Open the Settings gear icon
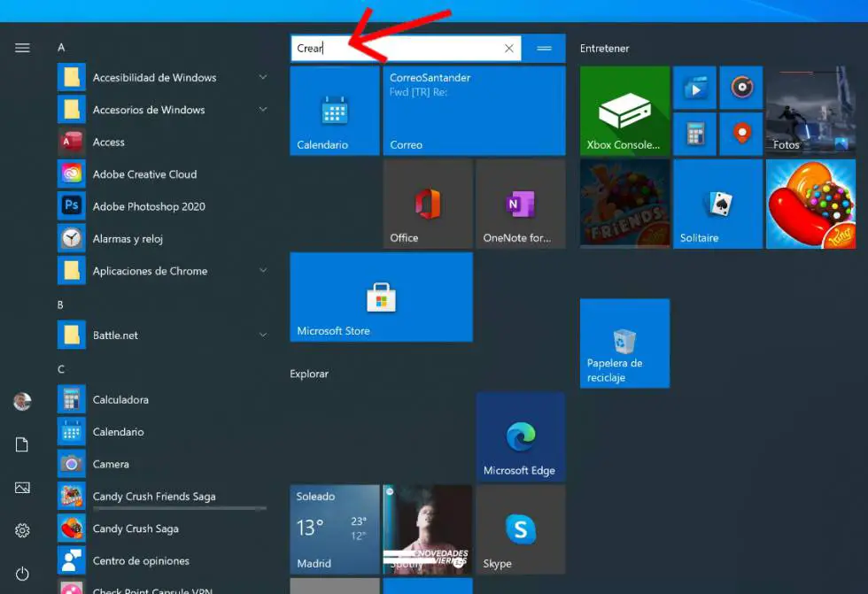 pyautogui.click(x=22, y=530)
